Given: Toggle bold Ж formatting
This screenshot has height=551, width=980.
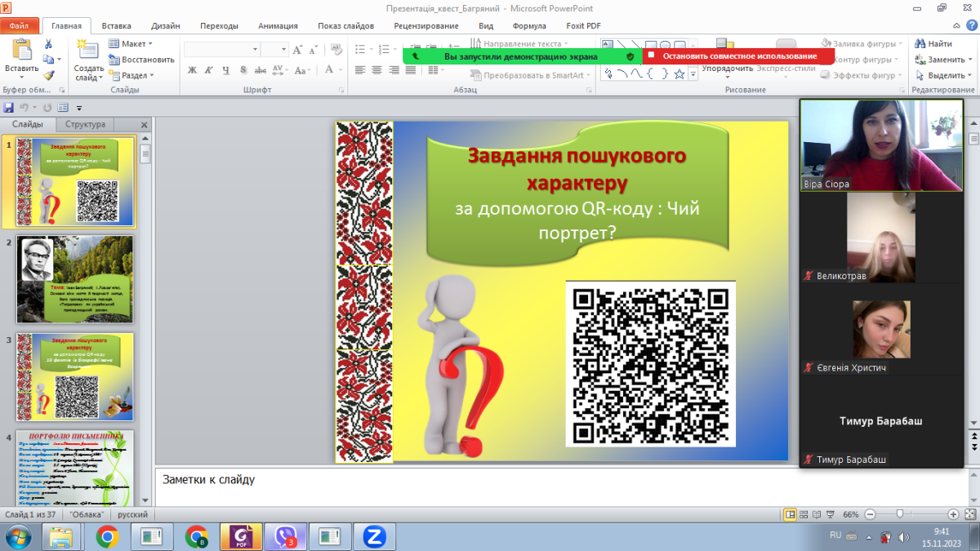Looking at the screenshot, I should (193, 70).
